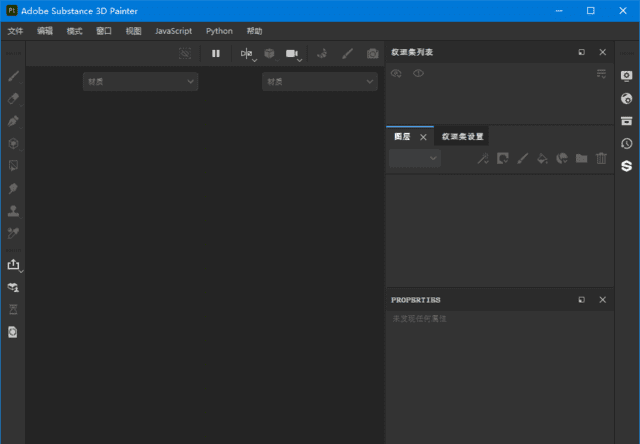
Task: Add a paint layer with brush icon
Action: (x=522, y=158)
